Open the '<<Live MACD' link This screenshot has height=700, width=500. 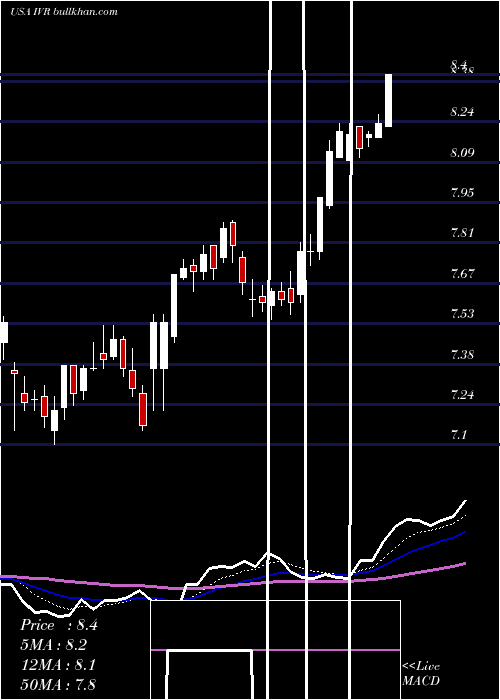tap(421, 673)
